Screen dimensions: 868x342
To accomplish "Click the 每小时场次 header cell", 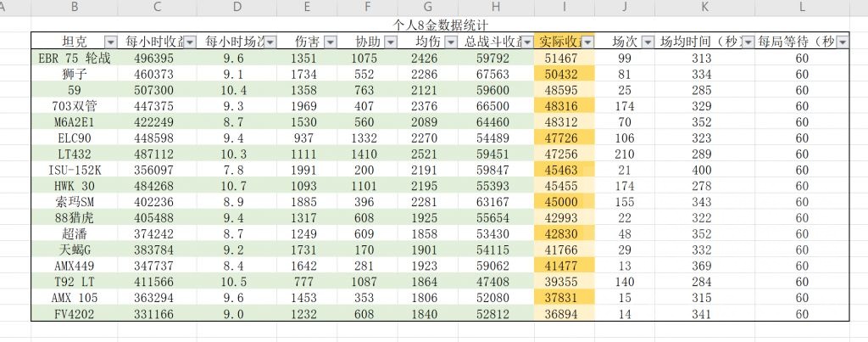I will 235,42.
